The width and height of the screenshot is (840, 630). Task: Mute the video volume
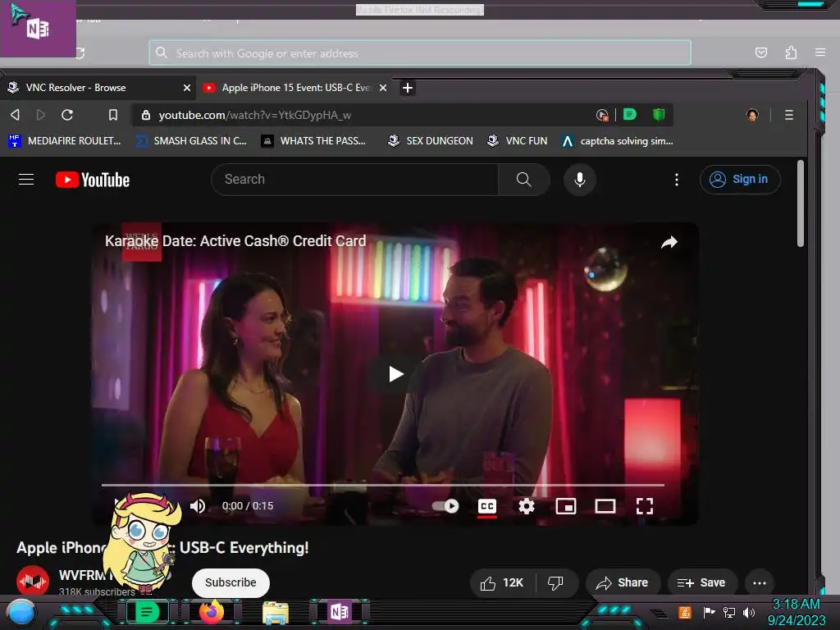pos(198,505)
